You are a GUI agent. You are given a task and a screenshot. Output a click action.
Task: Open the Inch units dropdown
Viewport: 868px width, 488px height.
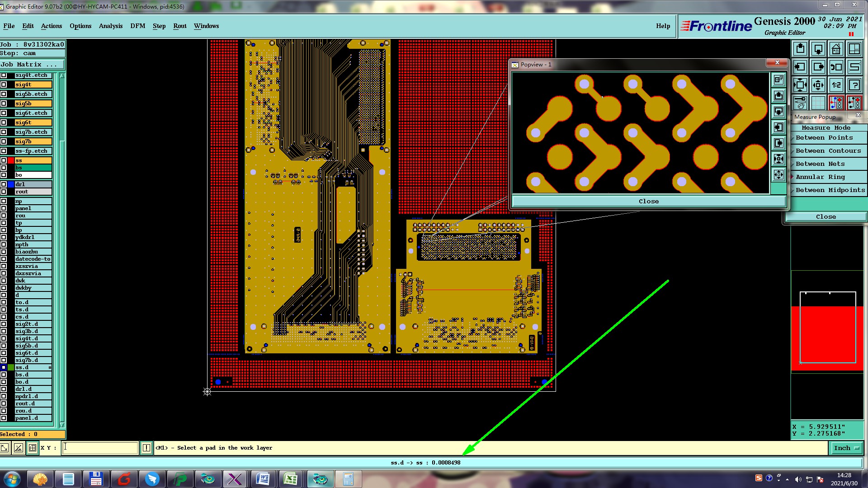pos(846,448)
